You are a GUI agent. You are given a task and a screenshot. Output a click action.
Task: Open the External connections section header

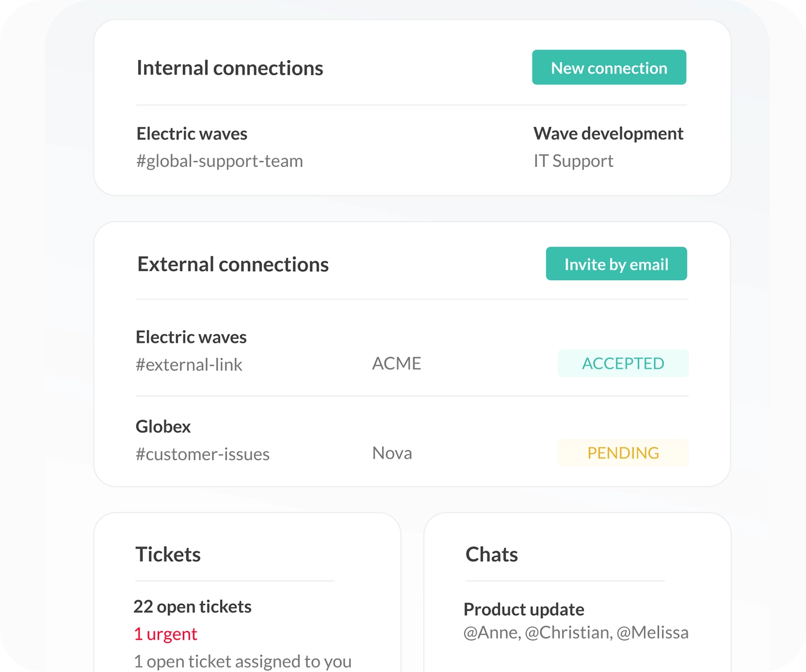pyautogui.click(x=233, y=264)
